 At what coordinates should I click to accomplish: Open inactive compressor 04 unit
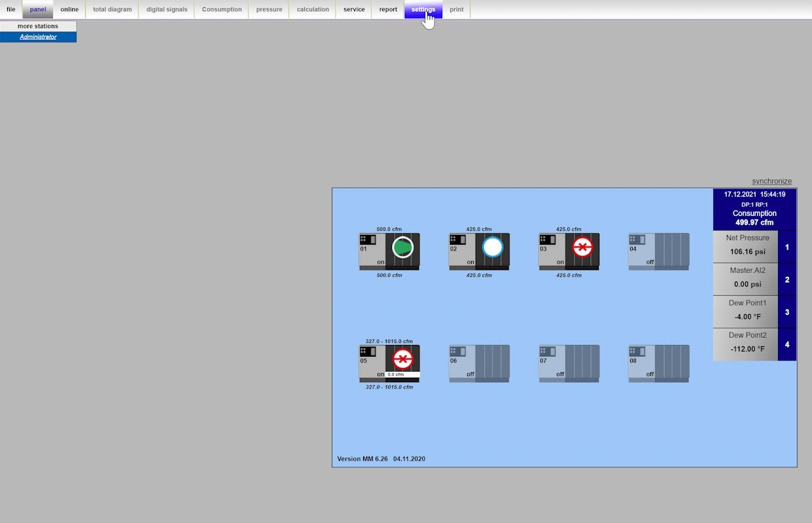(658, 251)
